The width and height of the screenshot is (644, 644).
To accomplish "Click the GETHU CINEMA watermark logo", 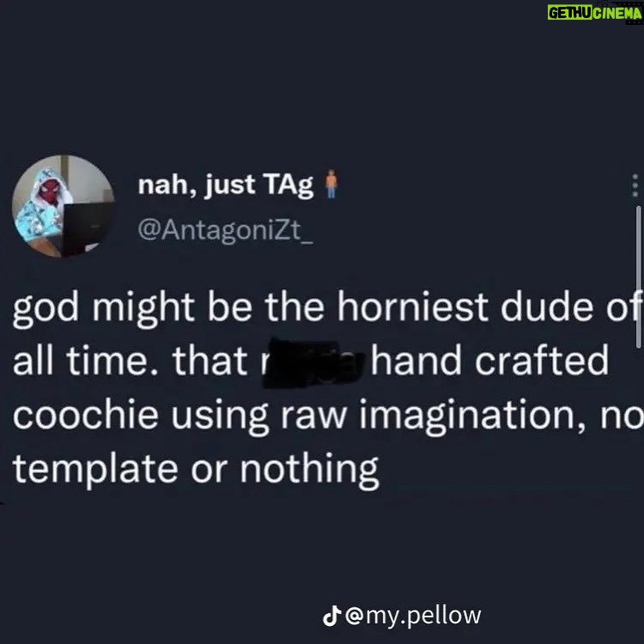I will pyautogui.click(x=594, y=14).
